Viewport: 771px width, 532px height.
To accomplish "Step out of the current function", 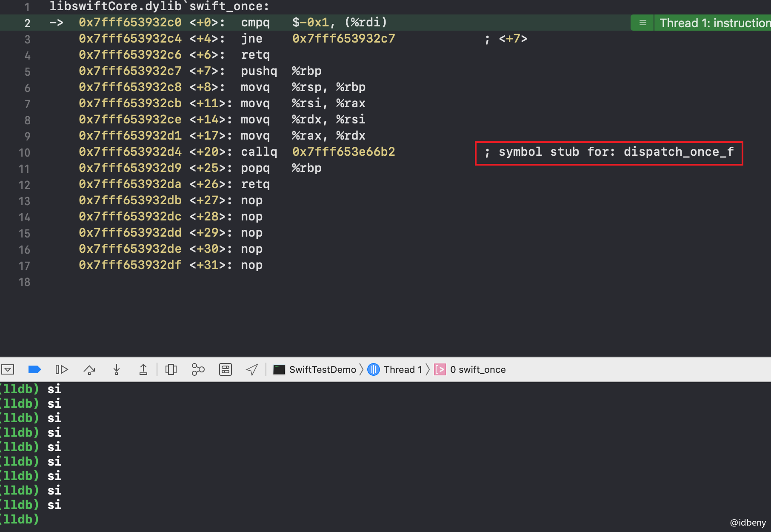I will click(143, 369).
